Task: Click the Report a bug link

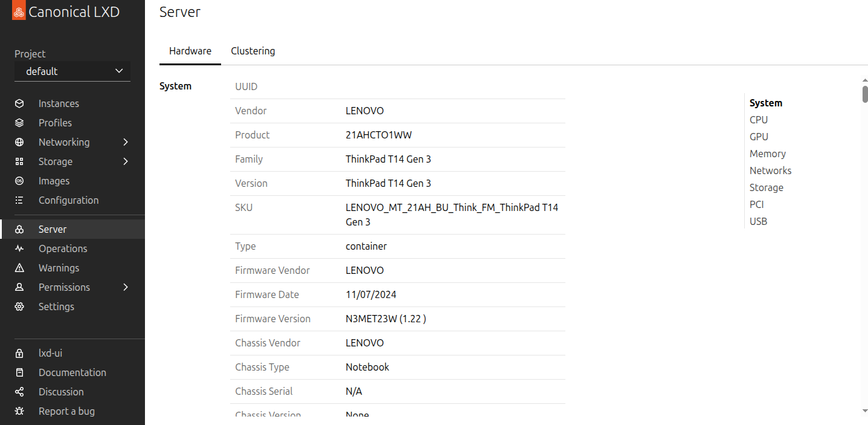Action: [x=66, y=411]
